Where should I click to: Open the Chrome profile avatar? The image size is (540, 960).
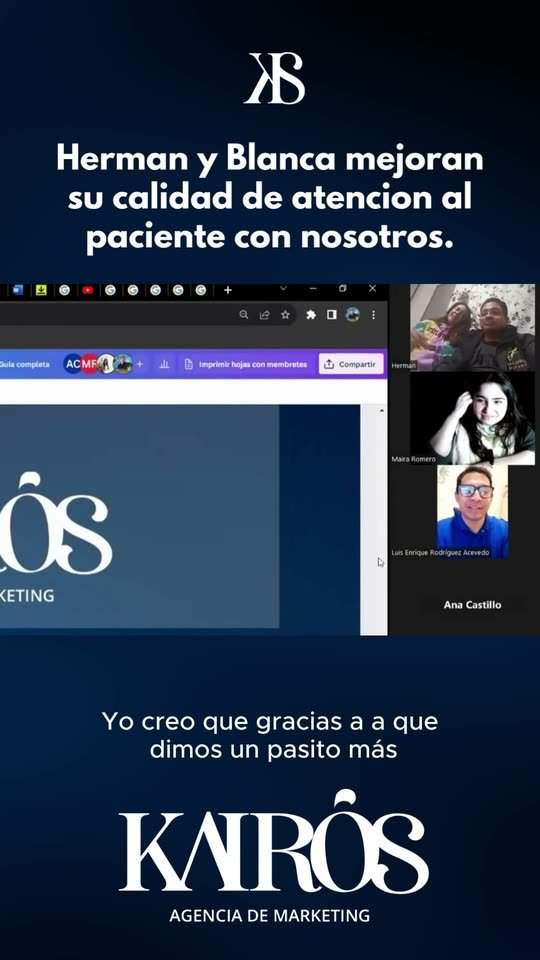[352, 315]
